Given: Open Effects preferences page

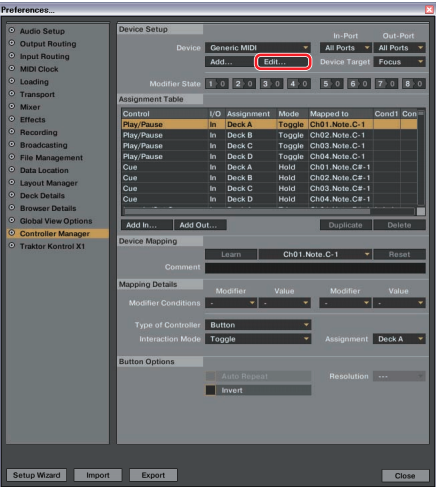Looking at the screenshot, I should 32,120.
